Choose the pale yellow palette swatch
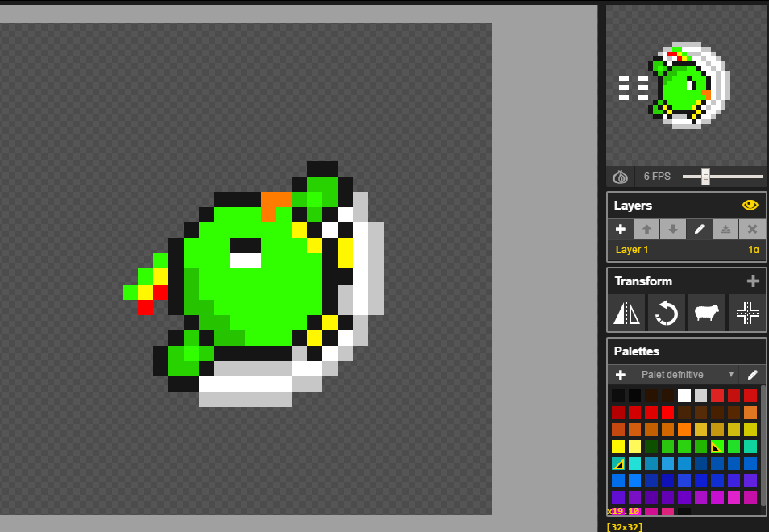769x532 pixels. (x=634, y=447)
